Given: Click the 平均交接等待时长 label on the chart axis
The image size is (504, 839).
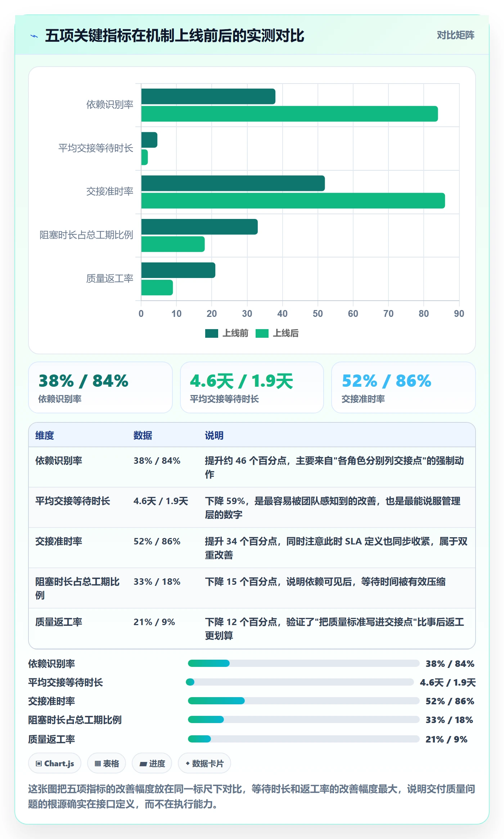Looking at the screenshot, I should tap(96, 148).
